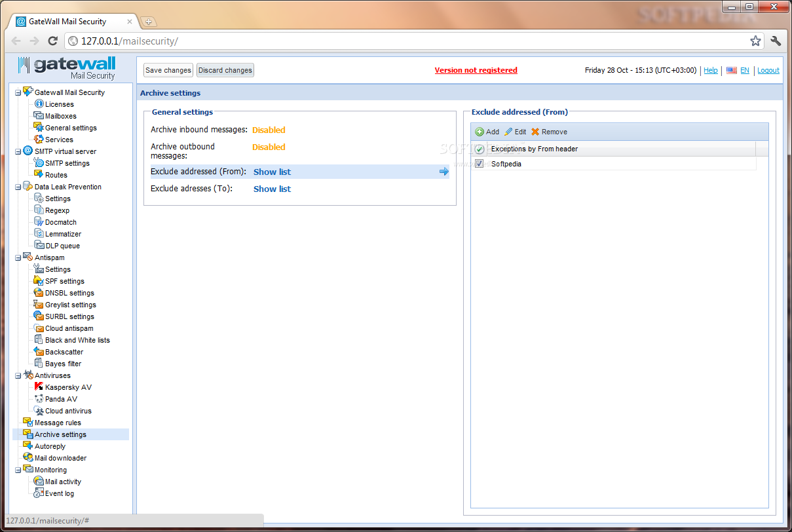
Task: Click the Bayes filter icon
Action: [39, 364]
